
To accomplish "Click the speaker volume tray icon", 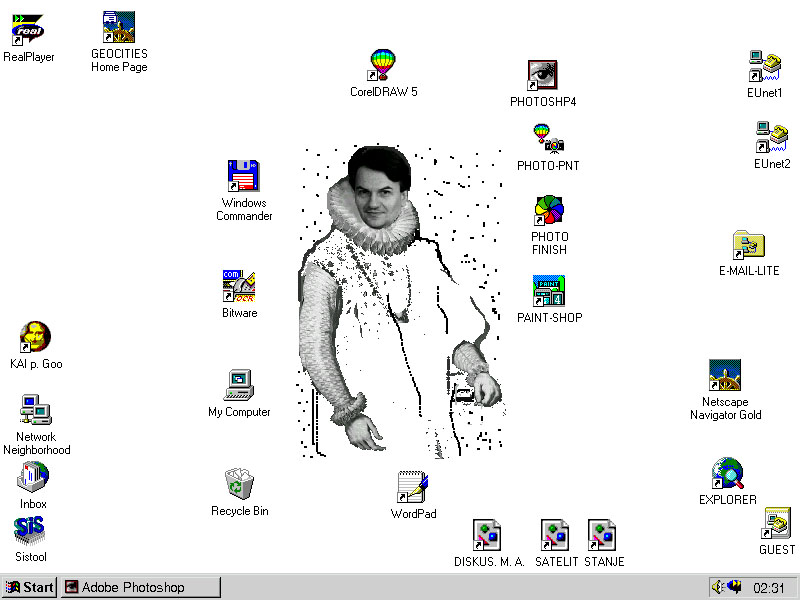I will click(717, 587).
